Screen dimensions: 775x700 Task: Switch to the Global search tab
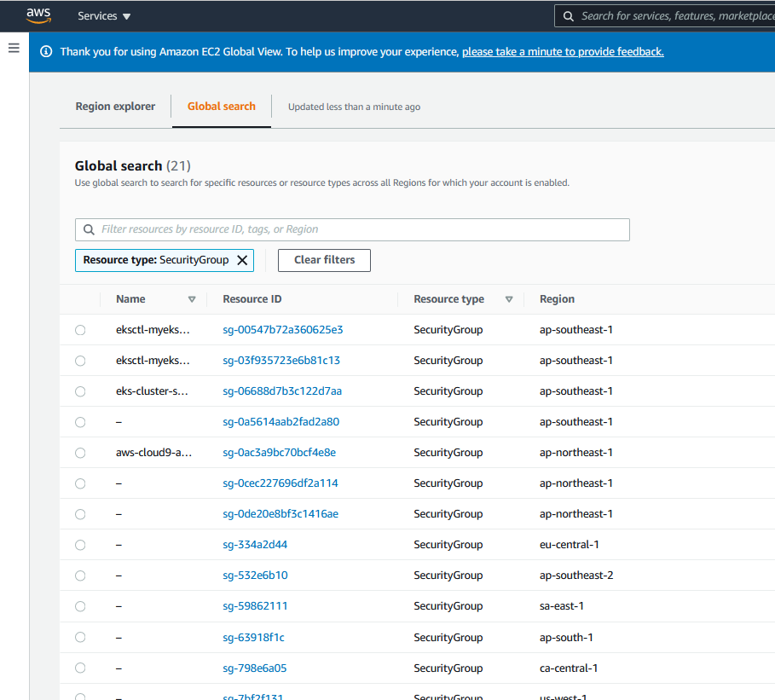(x=221, y=106)
